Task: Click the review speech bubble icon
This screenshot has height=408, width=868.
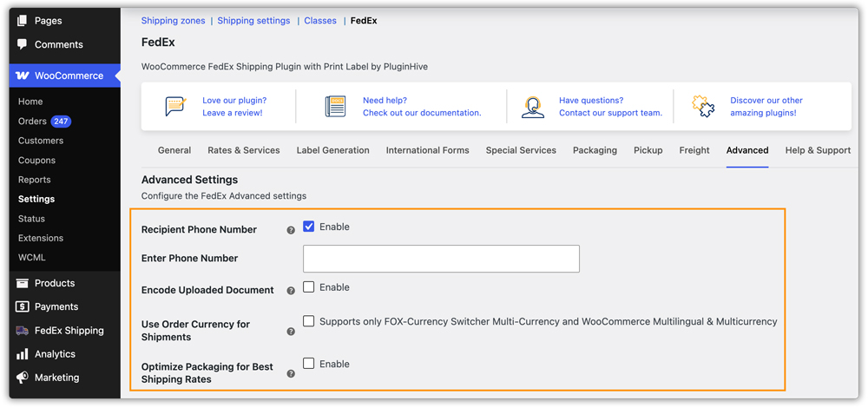Action: [175, 106]
